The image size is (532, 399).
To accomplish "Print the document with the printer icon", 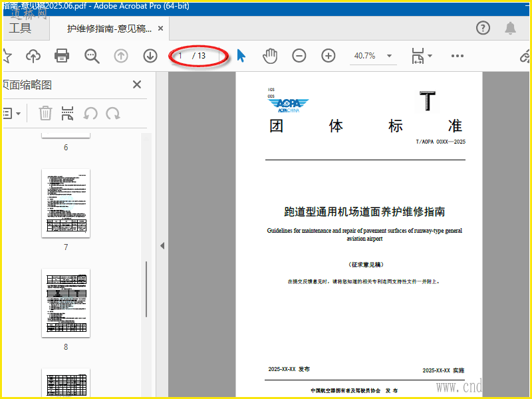I will 62,56.
